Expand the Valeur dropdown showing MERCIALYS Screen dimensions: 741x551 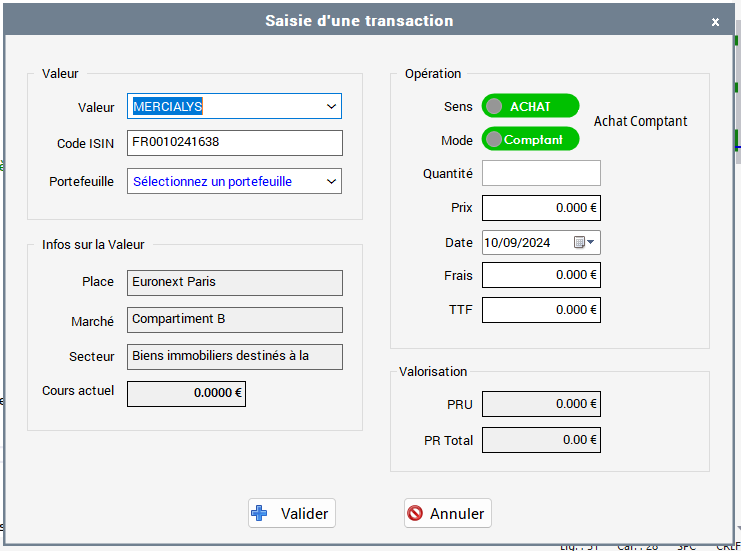(331, 106)
